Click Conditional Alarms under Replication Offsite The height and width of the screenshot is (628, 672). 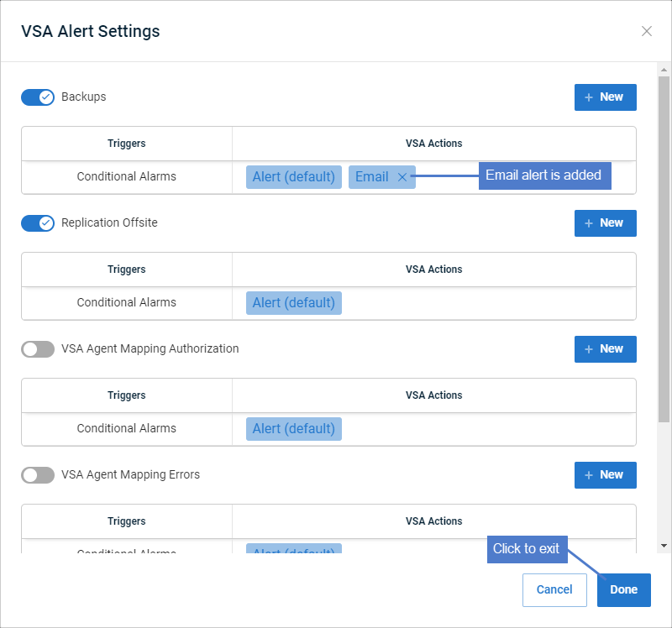(127, 302)
